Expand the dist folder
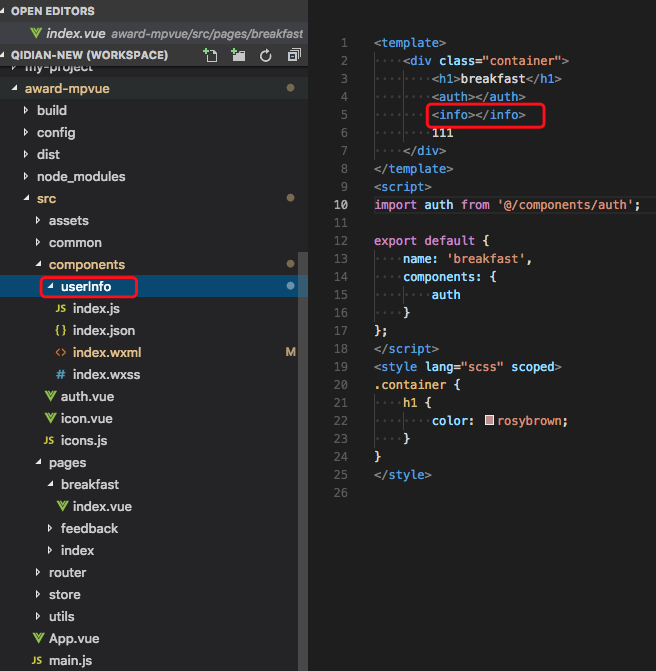The width and height of the screenshot is (656, 671). click(x=26, y=154)
